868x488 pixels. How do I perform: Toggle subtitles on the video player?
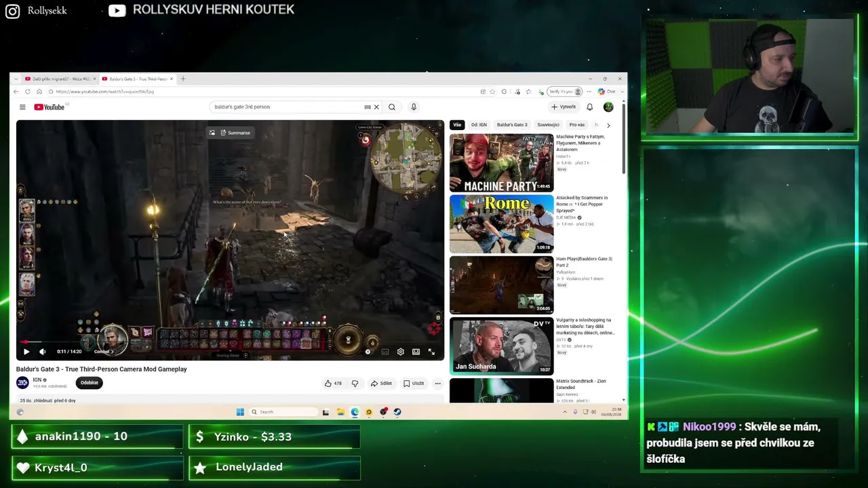(x=385, y=352)
